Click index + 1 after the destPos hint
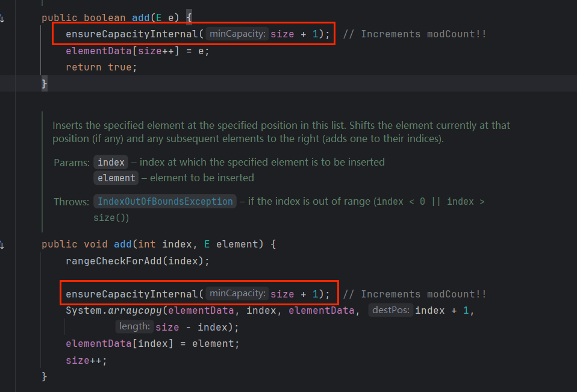Viewport: 577px width, 392px height. (442, 310)
